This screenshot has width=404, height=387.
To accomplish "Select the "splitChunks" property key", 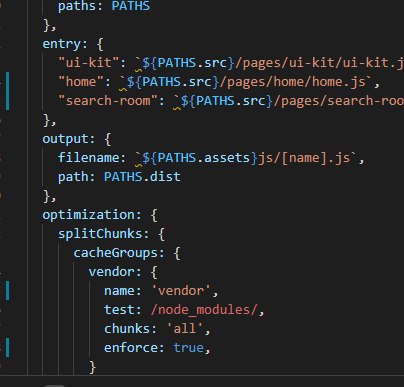I will pyautogui.click(x=100, y=234).
